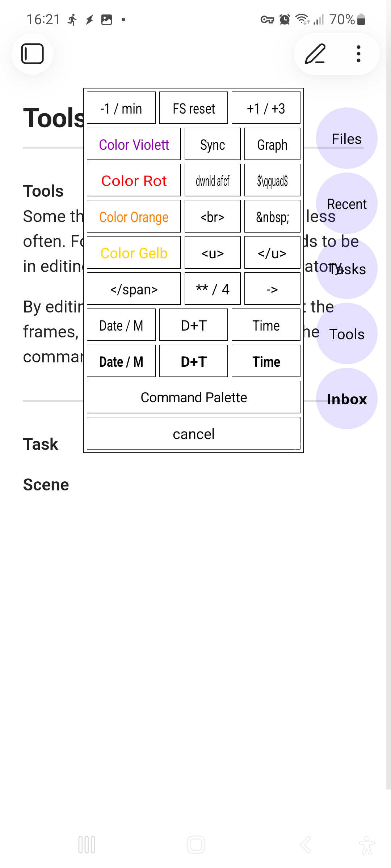Insert the <br> line break tag
Image resolution: width=391 pixels, height=868 pixels.
click(213, 217)
